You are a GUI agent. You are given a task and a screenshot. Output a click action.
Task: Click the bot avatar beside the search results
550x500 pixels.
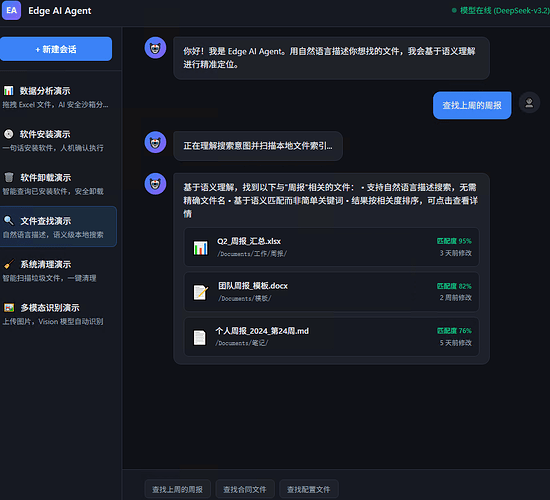[155, 184]
